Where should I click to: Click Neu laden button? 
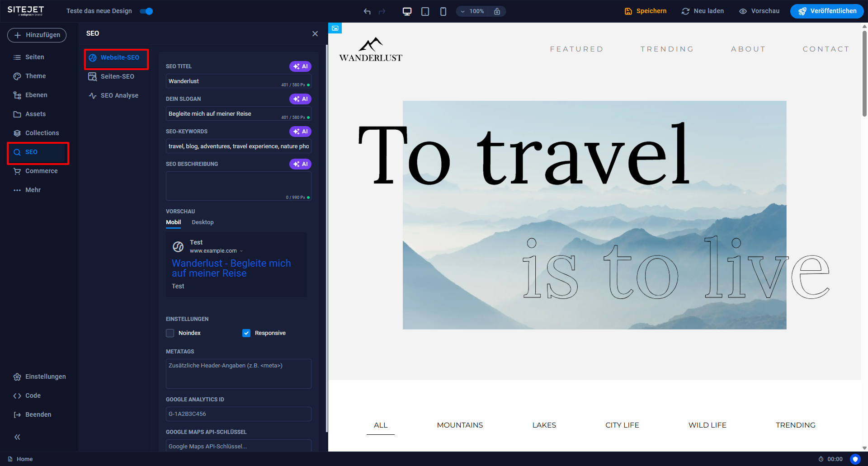coord(703,11)
